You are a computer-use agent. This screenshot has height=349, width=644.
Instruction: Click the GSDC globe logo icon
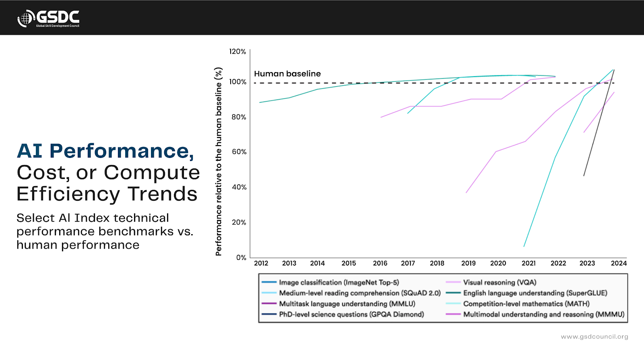click(25, 19)
